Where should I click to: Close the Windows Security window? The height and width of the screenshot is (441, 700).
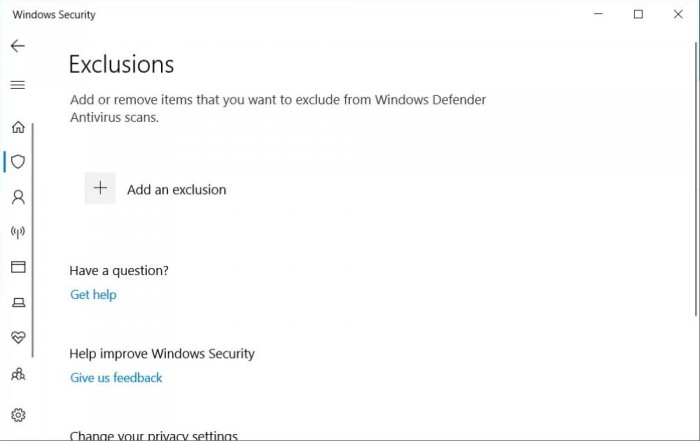[x=678, y=14]
